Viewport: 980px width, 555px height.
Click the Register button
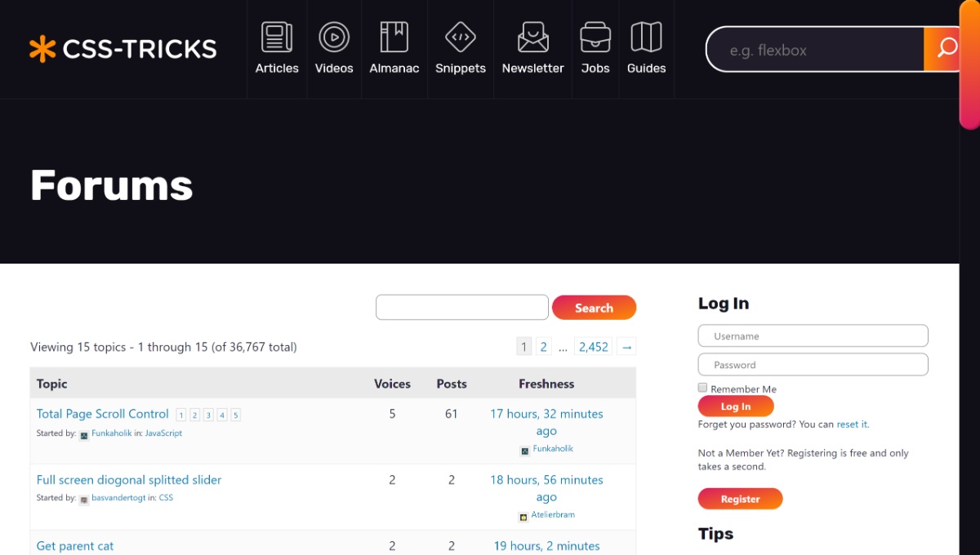point(740,499)
